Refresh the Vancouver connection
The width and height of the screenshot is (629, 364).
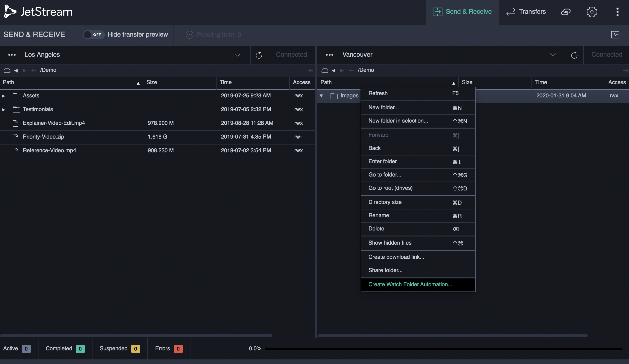[574, 55]
